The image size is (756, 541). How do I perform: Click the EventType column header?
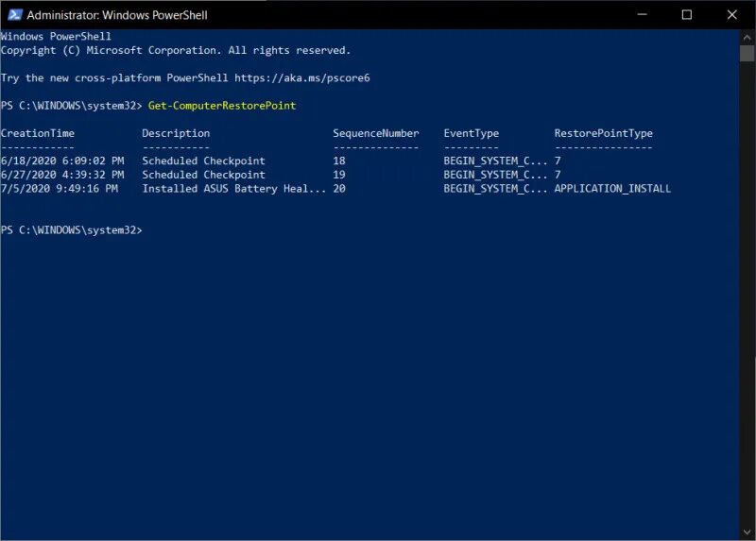click(x=471, y=133)
